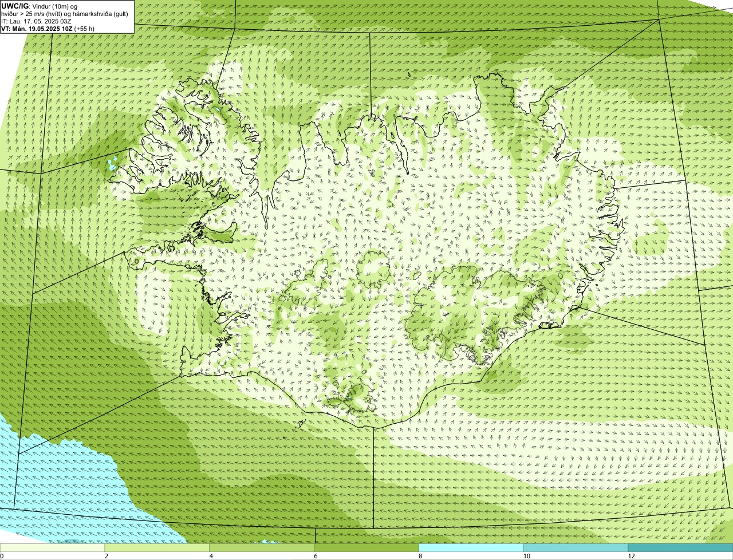Click the "4" tick label on the color scale

pyautogui.click(x=211, y=556)
